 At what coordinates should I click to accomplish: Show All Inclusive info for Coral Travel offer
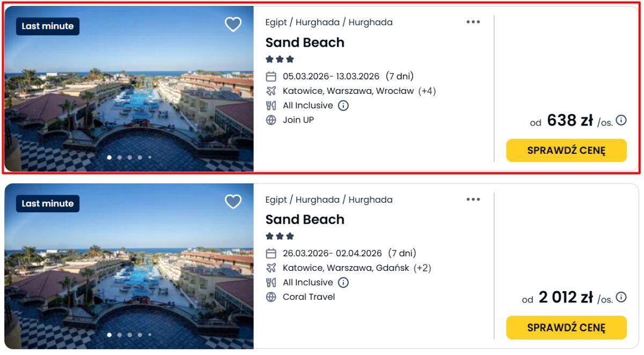pyautogui.click(x=343, y=283)
